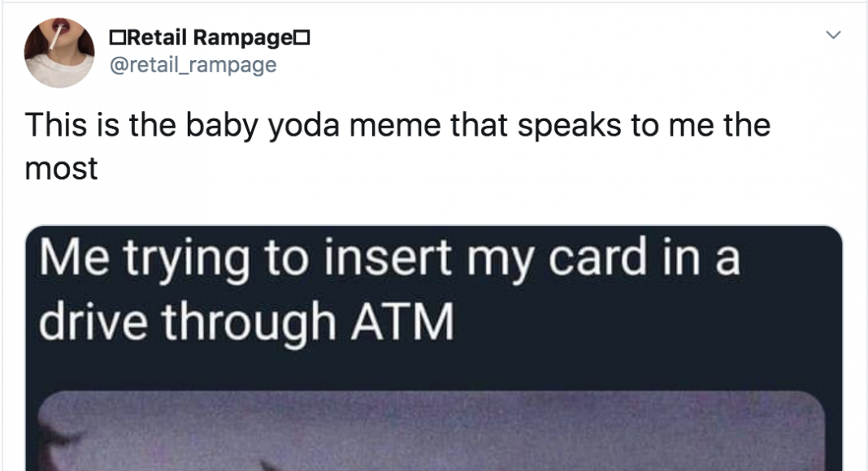Click the "Me trying to insert" caption line
Viewport: 868px width, 471px height.
click(x=389, y=257)
